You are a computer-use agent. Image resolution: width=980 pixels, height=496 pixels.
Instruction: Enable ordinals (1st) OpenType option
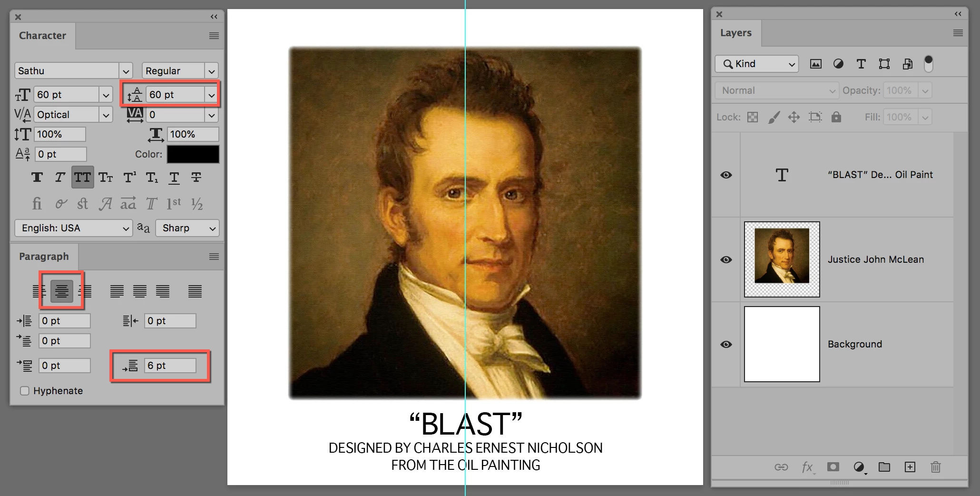point(174,204)
